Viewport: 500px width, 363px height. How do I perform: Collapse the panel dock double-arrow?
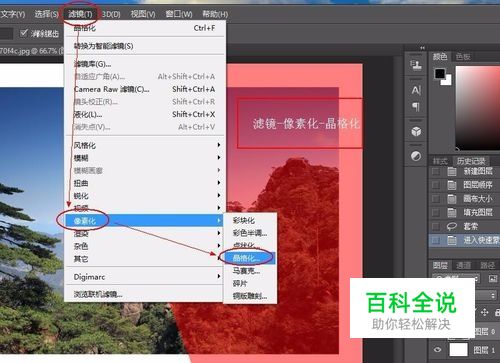pyautogui.click(x=423, y=48)
